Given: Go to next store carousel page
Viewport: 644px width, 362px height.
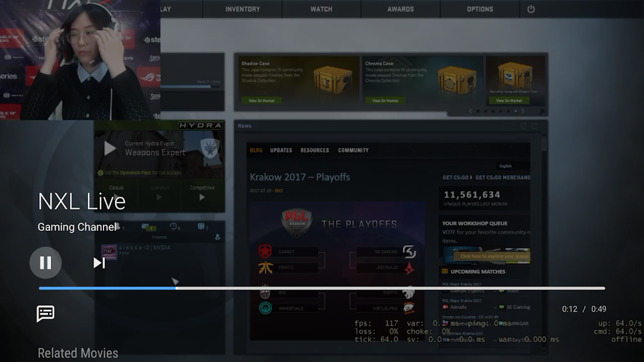Looking at the screenshot, I should pyautogui.click(x=523, y=111).
